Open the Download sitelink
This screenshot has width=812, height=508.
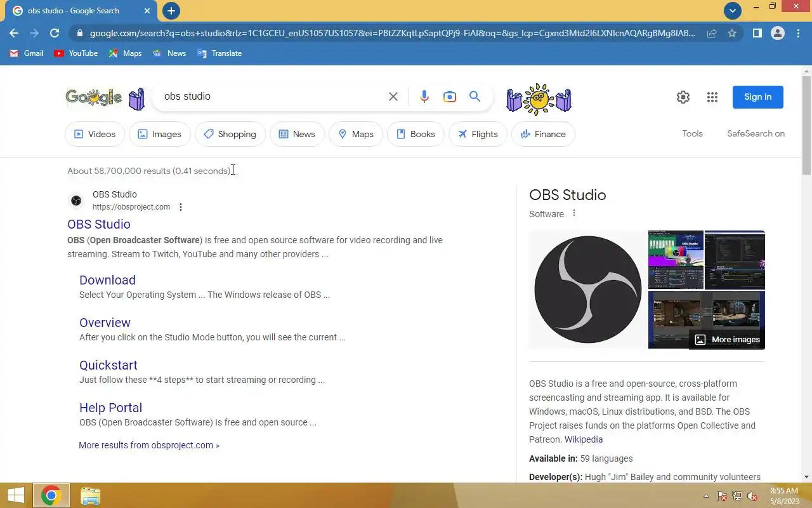tap(107, 280)
